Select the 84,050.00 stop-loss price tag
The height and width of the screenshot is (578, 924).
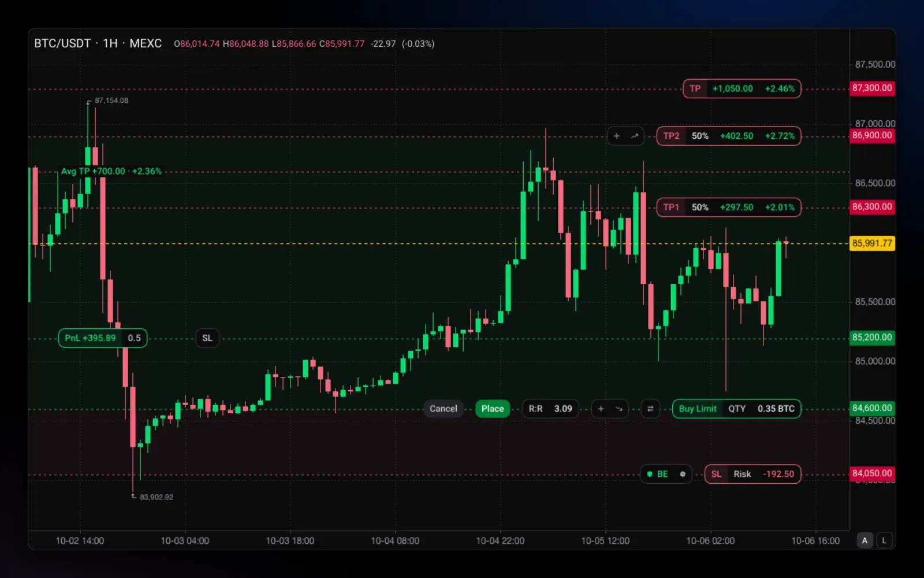[x=872, y=473]
